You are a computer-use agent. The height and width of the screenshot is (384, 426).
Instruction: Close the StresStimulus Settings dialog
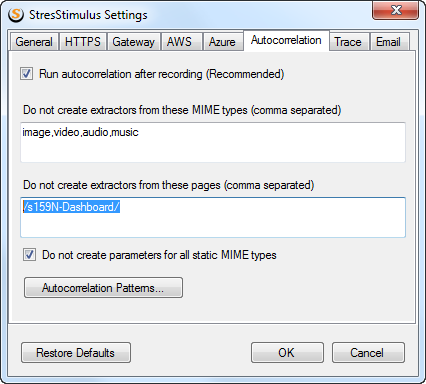395,10
